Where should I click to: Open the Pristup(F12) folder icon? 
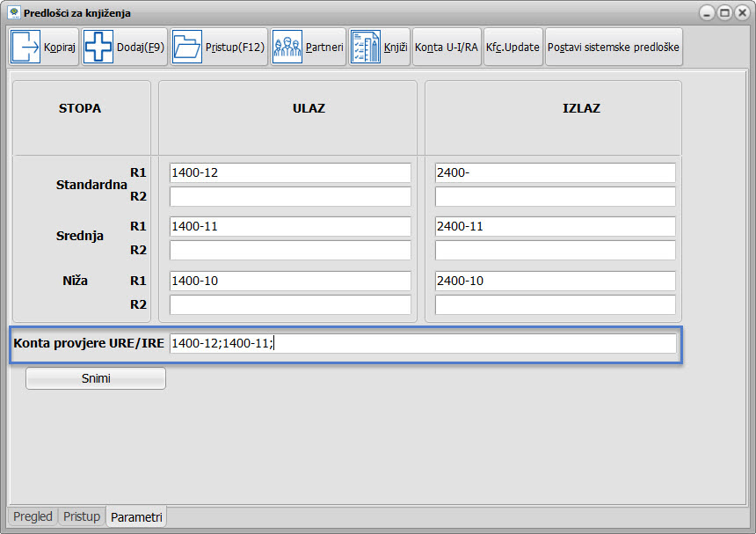(x=186, y=47)
